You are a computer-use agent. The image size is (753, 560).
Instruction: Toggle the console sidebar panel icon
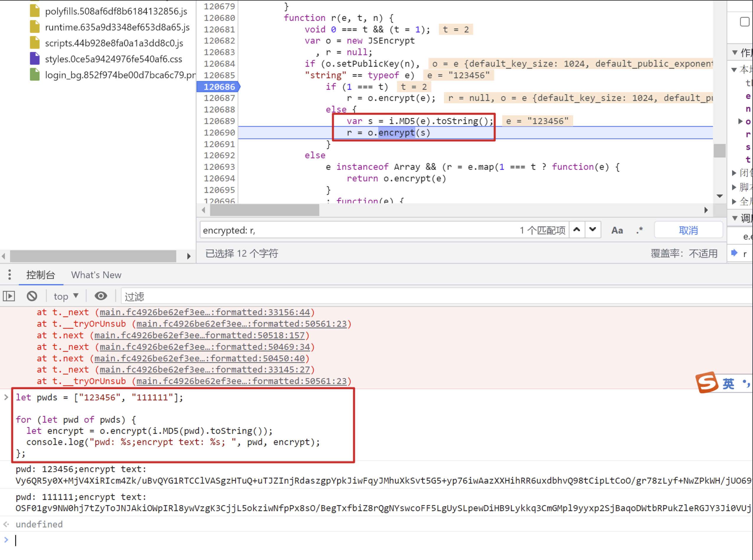pos(9,296)
